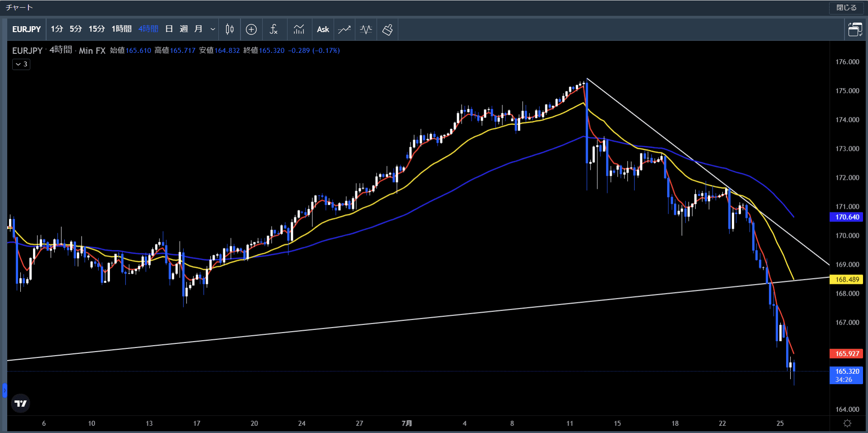The image size is (868, 433).
Task: Switch to the daily 日 timeframe
Action: pos(169,29)
